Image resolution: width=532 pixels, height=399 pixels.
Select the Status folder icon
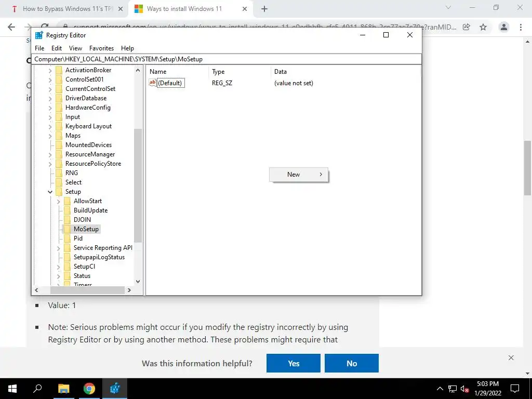[67, 276]
